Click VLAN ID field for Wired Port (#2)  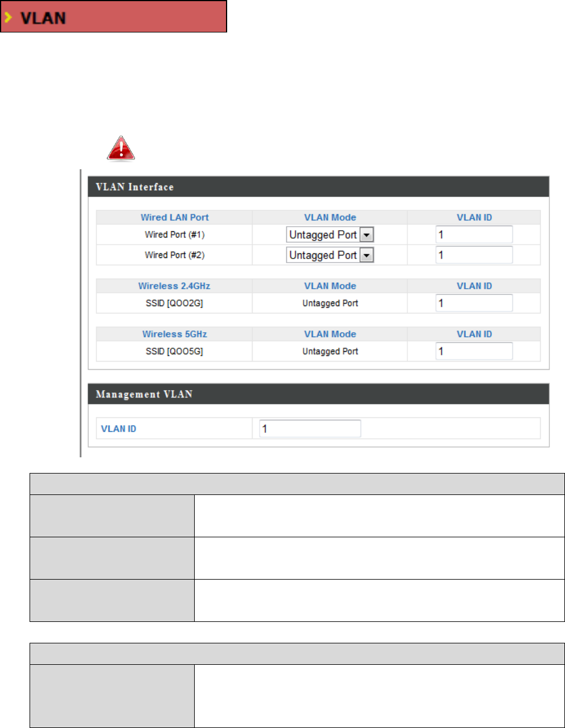[x=474, y=255]
